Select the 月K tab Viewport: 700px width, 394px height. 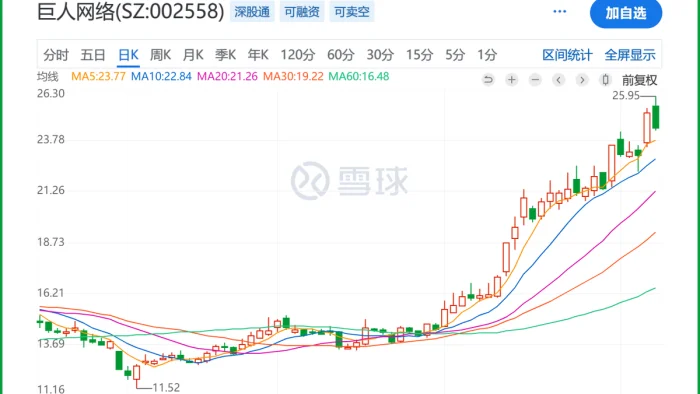193,55
